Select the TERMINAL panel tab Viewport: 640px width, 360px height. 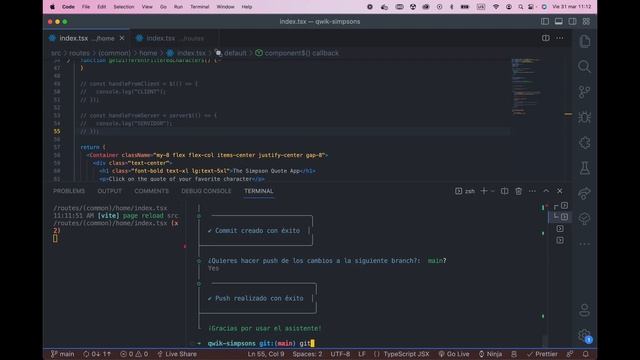point(259,191)
